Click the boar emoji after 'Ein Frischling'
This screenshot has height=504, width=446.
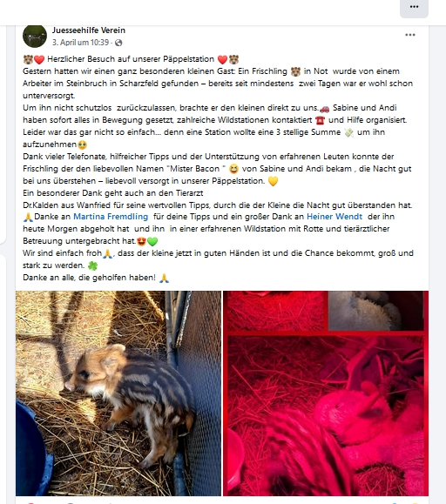tap(295, 71)
